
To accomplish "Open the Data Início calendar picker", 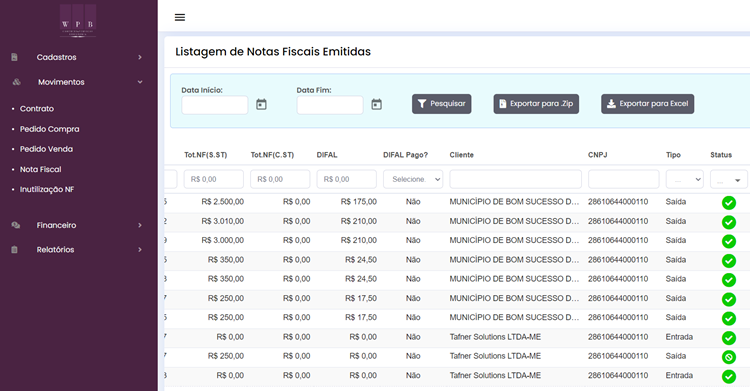I will click(261, 104).
